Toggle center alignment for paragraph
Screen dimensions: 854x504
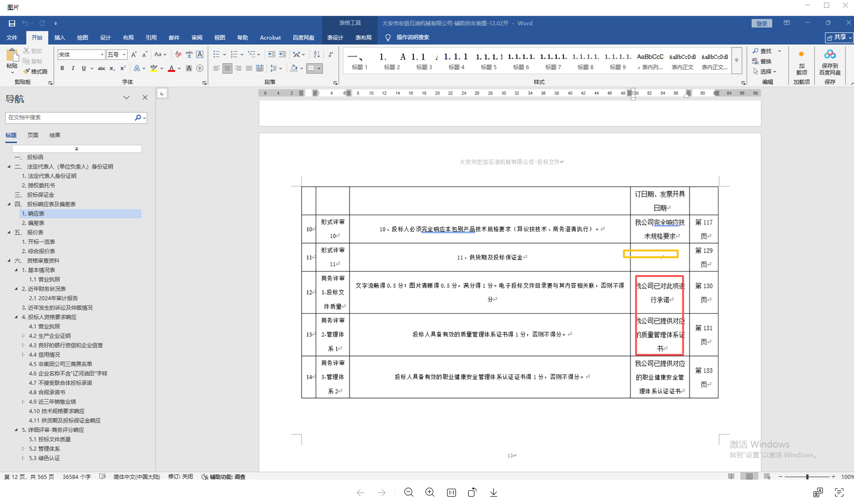227,69
